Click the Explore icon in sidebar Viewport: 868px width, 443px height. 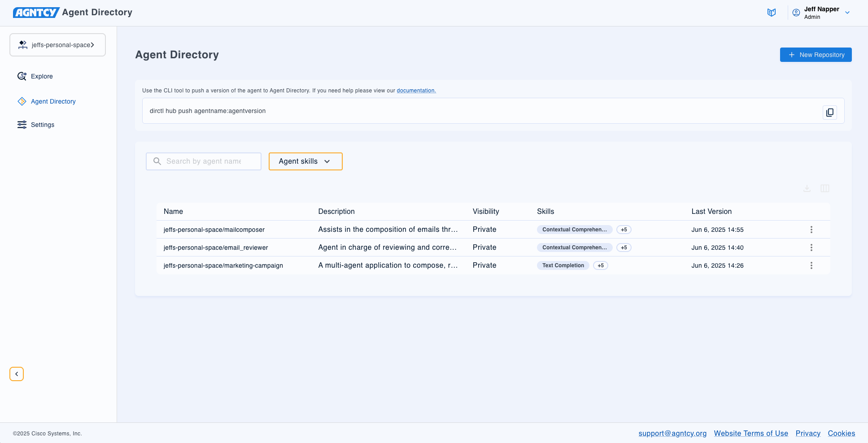point(22,76)
